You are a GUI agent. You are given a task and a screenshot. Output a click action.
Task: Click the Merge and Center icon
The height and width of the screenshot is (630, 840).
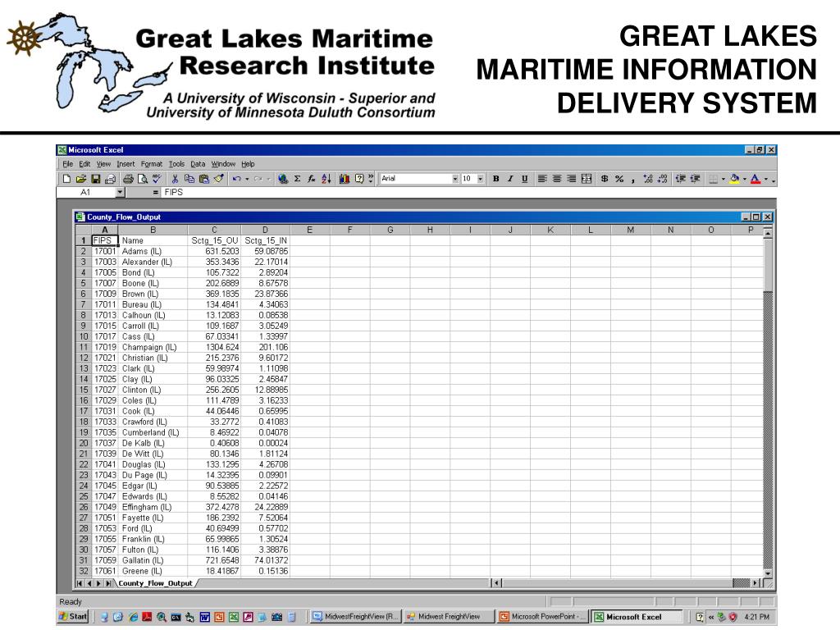(587, 179)
